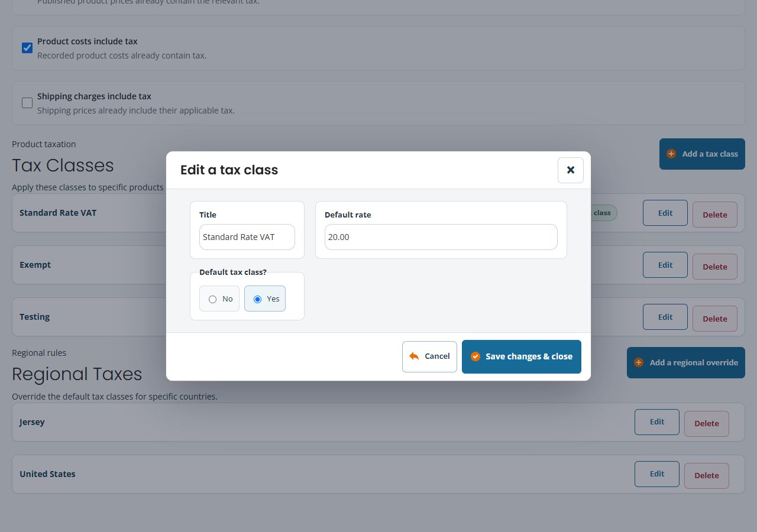
Task: Delete the United States regional override
Action: (x=707, y=476)
